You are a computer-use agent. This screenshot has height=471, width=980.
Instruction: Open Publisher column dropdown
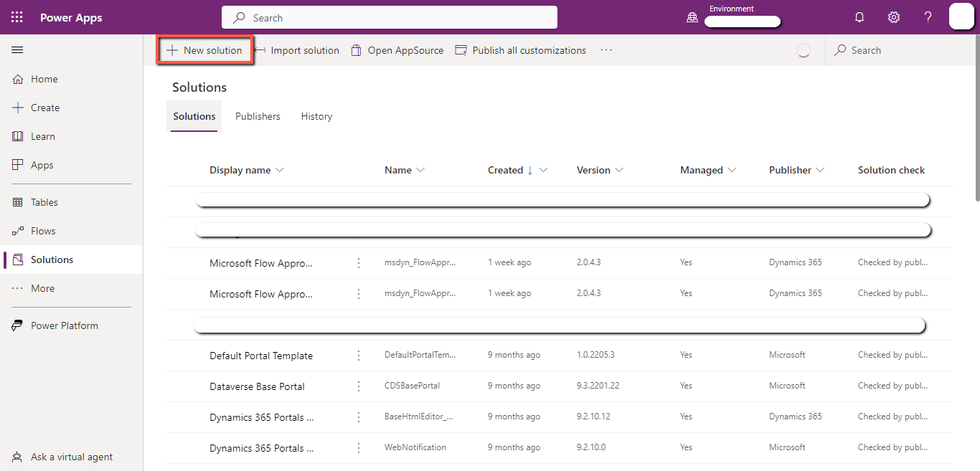(820, 170)
